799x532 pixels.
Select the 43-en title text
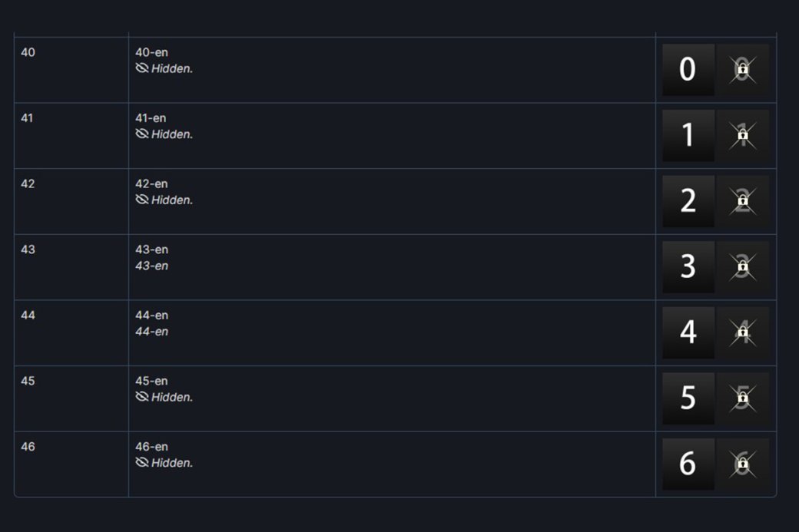151,249
